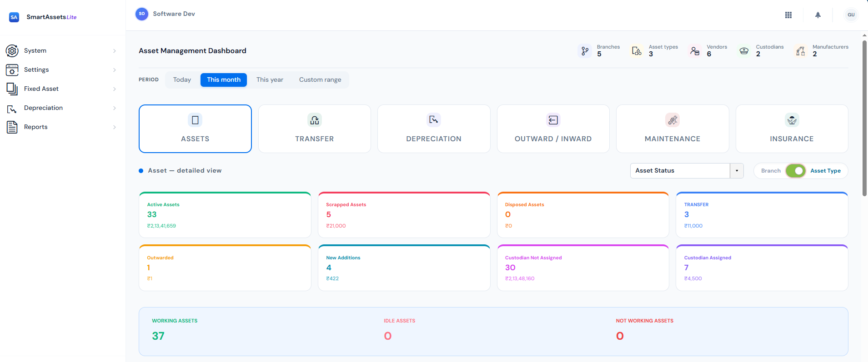
Task: Click the DEPRECIATION card label
Action: pos(434,139)
